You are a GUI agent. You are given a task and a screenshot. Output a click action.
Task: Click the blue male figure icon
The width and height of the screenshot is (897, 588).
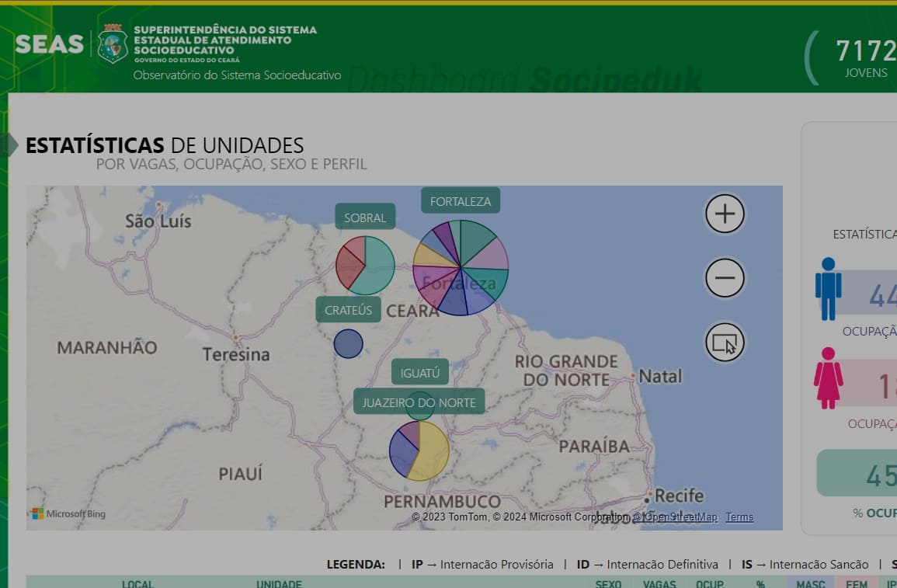[829, 289]
